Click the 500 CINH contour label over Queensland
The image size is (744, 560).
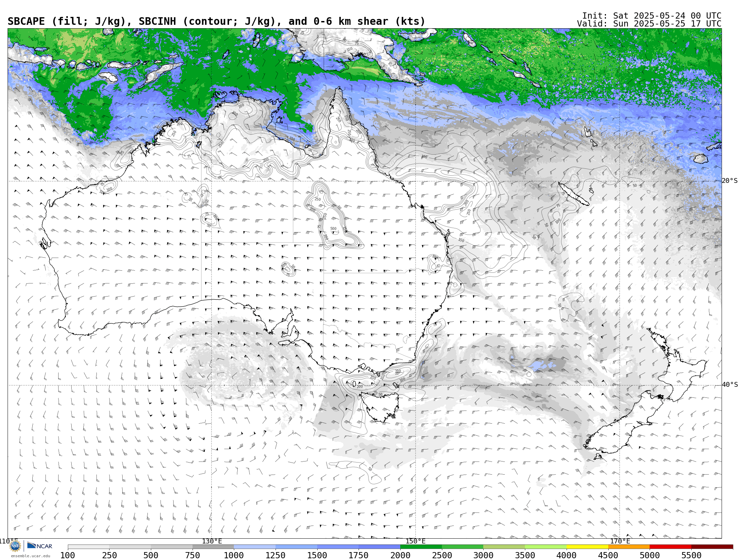(333, 229)
